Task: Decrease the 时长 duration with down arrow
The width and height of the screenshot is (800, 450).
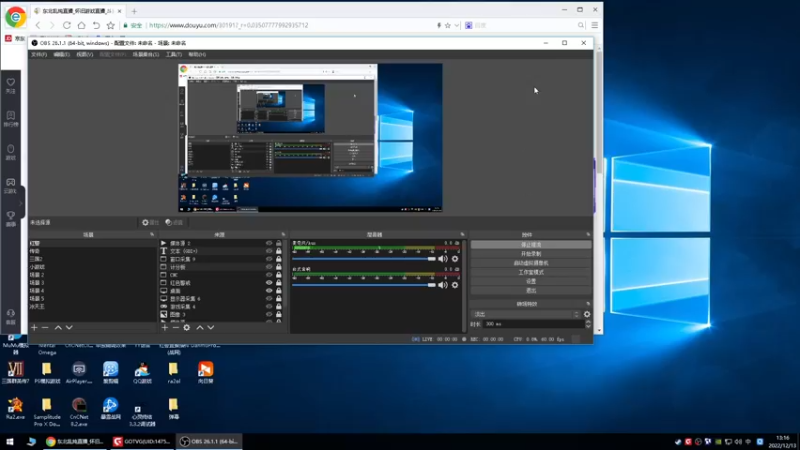Action: pyautogui.click(x=588, y=326)
